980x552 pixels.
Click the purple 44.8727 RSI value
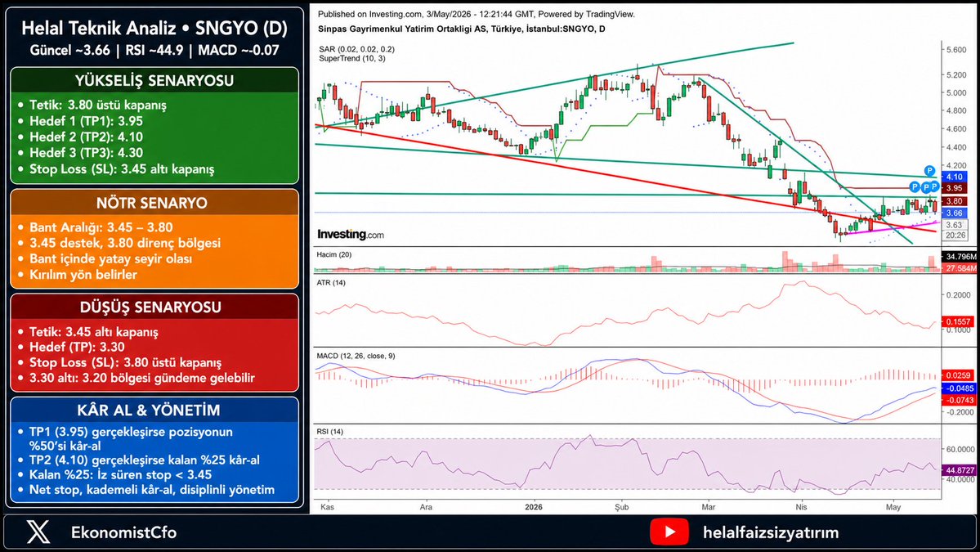960,470
